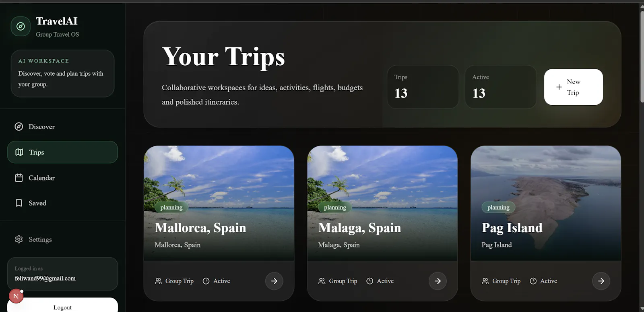The width and height of the screenshot is (644, 312).
Task: Click the Active count stat card
Action: point(501,87)
